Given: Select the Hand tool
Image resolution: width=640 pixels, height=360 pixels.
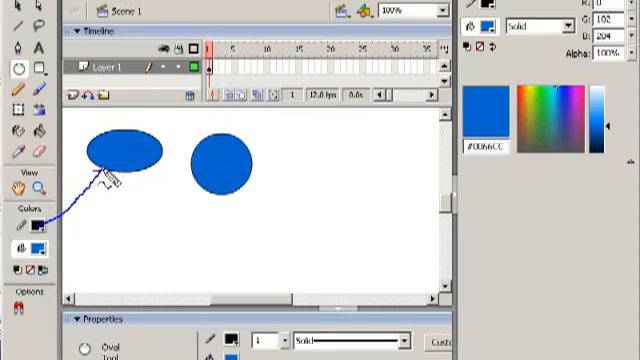Looking at the screenshot, I should tap(18, 188).
